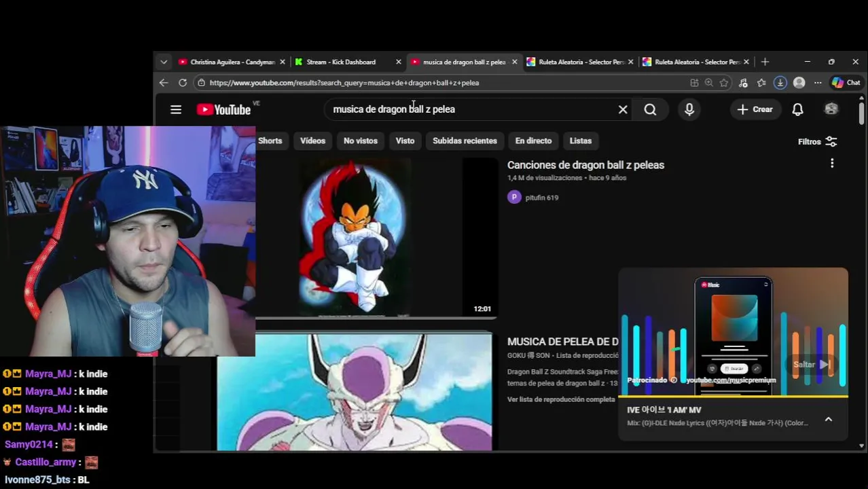Viewport: 868px width, 489px height.
Task: Open a new browser tab with plus
Action: [765, 62]
